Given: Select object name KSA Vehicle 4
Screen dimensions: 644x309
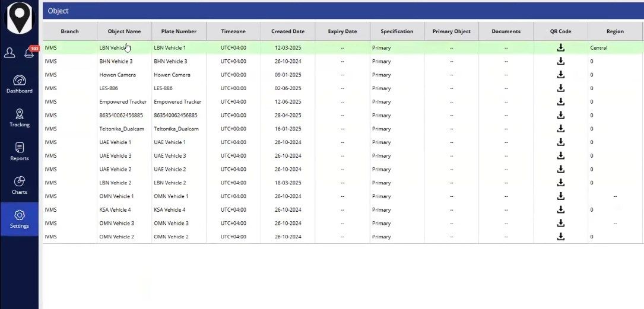Looking at the screenshot, I should click(x=115, y=210).
